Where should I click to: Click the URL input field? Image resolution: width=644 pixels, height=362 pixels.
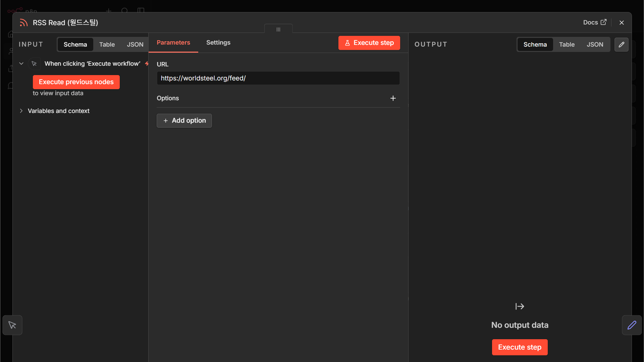pos(278,78)
